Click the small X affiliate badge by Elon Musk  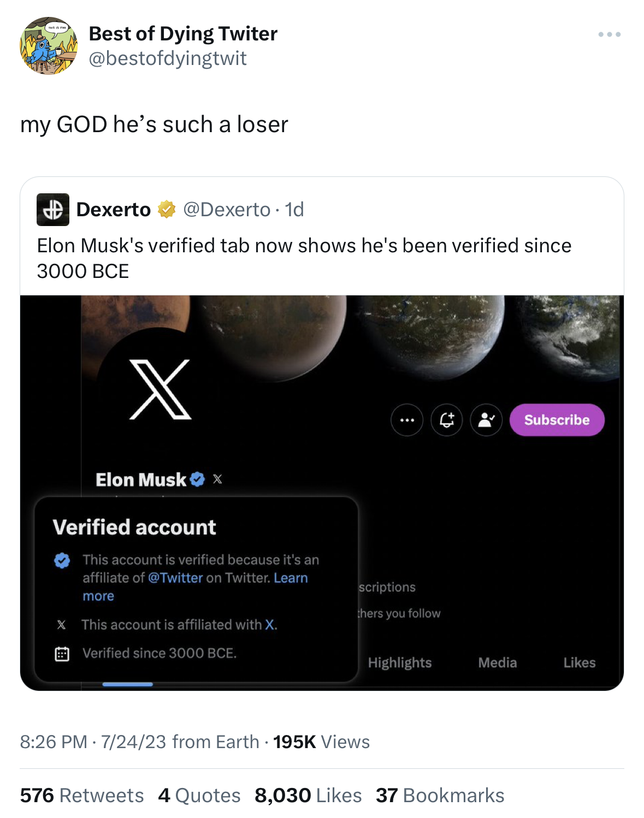pyautogui.click(x=217, y=479)
